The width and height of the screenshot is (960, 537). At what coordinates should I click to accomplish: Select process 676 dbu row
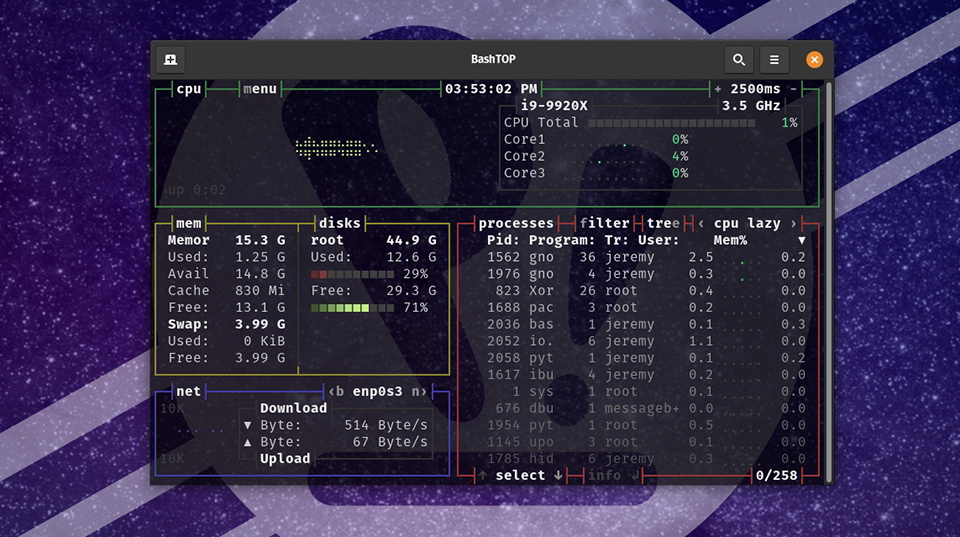point(646,408)
